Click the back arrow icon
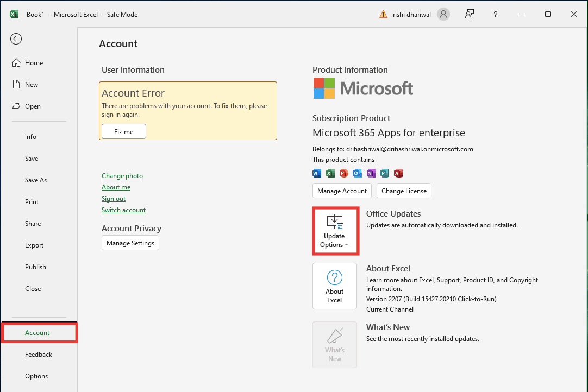Viewport: 588px width, 392px height. [16, 39]
